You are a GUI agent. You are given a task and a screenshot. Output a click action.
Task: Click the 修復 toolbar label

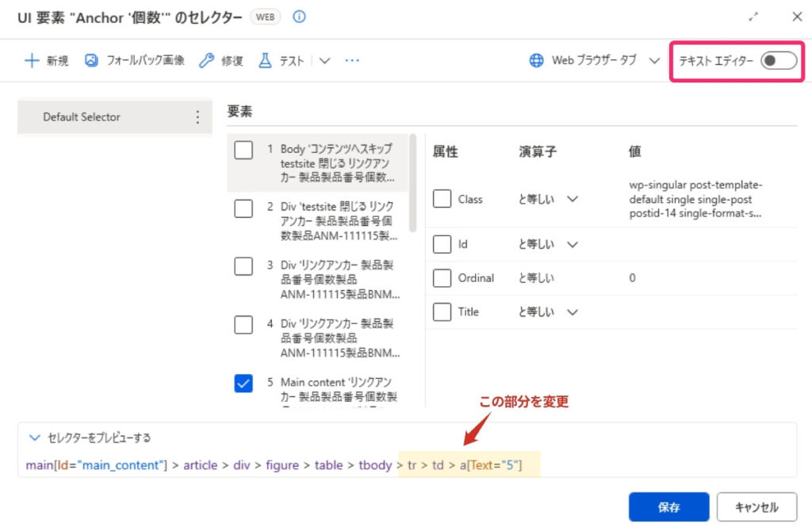point(232,61)
